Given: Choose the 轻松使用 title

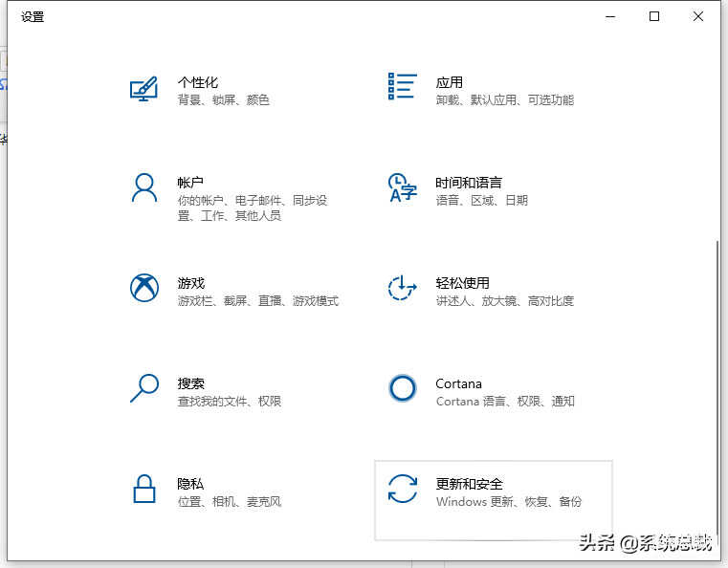Looking at the screenshot, I should (462, 283).
